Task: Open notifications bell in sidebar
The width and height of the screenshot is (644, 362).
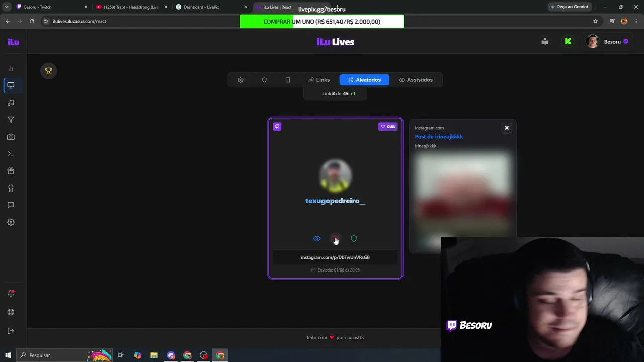Action: coord(11,293)
